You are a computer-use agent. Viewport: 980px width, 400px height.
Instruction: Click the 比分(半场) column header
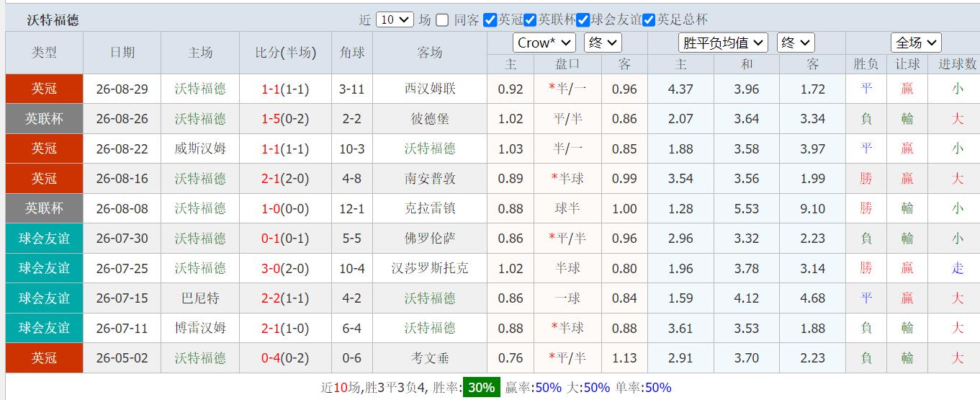[285, 53]
